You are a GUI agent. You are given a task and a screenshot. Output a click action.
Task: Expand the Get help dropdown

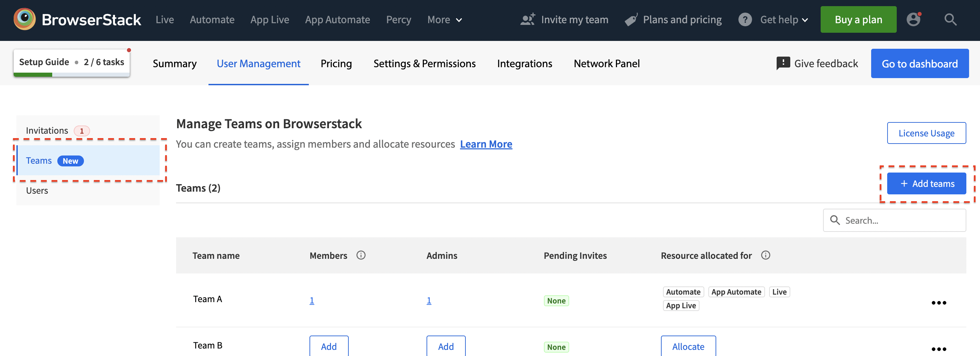(x=784, y=20)
